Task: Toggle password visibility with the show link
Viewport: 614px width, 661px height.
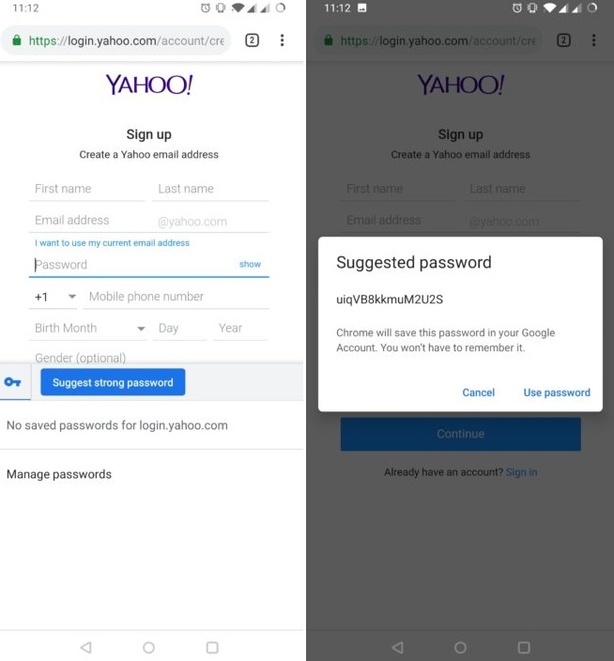Action: 250,265
